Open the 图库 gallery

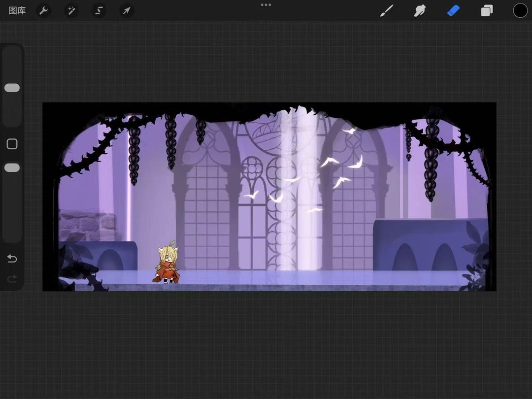click(x=17, y=10)
